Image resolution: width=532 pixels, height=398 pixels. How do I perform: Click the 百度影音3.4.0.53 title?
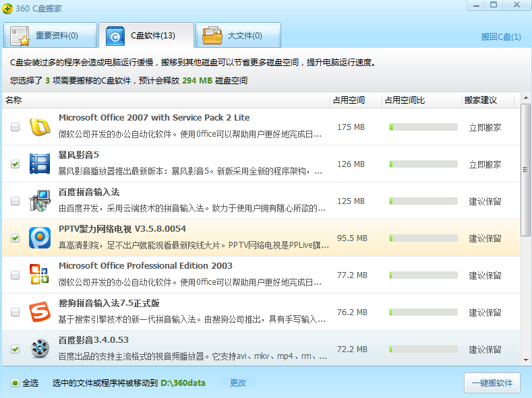point(94,339)
